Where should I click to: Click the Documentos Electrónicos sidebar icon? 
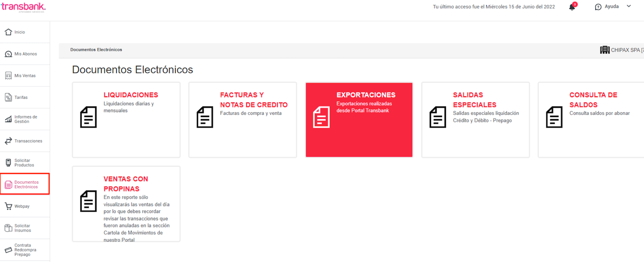tap(8, 185)
